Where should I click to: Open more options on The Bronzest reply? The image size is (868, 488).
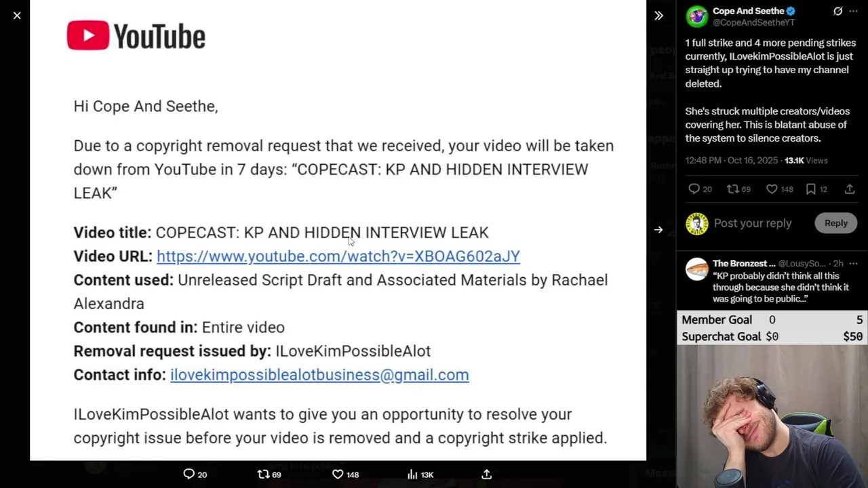(x=853, y=264)
